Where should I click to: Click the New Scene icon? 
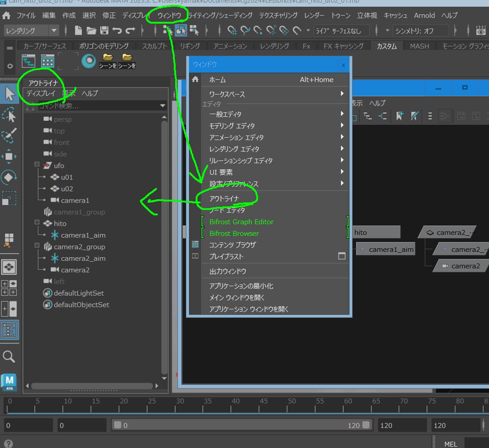click(78, 31)
